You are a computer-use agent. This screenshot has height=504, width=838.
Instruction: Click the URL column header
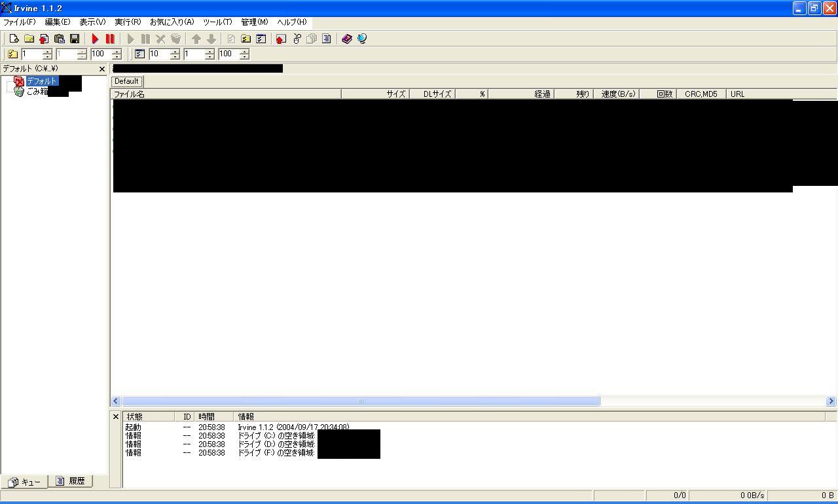click(782, 94)
